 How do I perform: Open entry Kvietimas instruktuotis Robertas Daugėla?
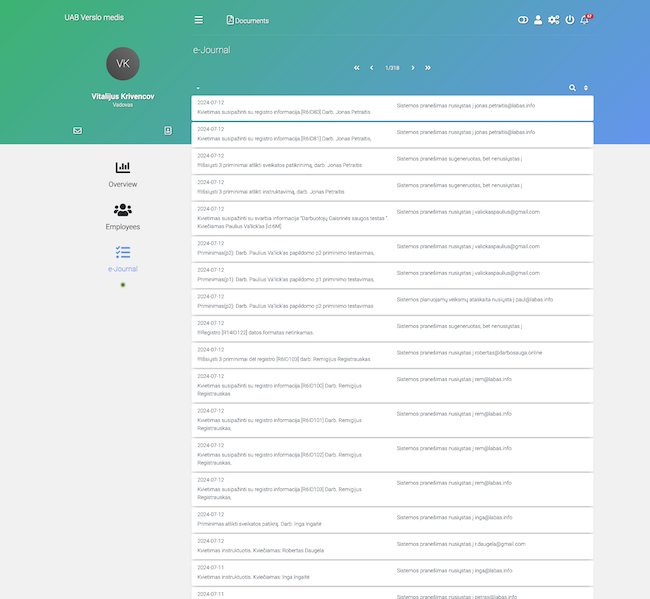pyautogui.click(x=392, y=546)
